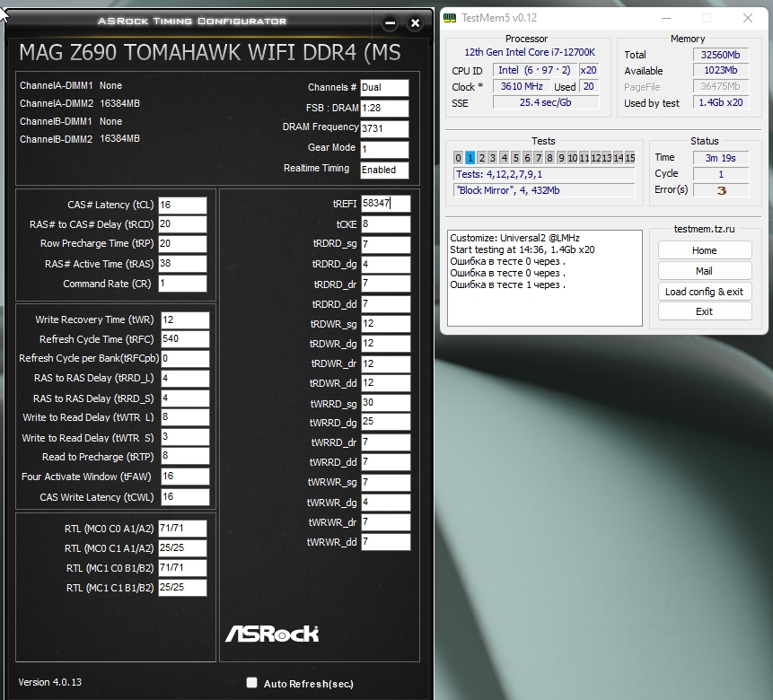
Task: Click the TestMem5 title bar app icon
Action: coord(450,18)
